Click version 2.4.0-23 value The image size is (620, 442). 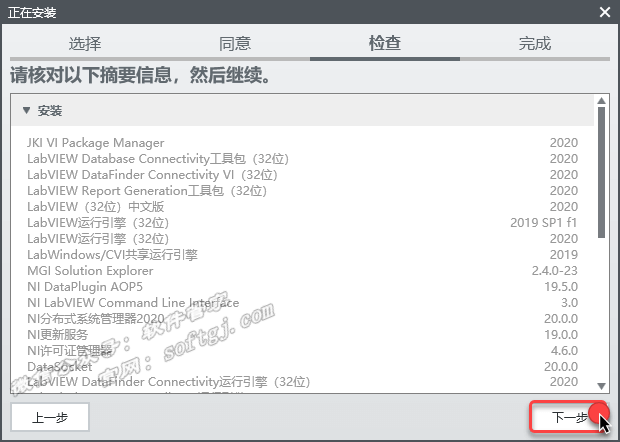[554, 271]
